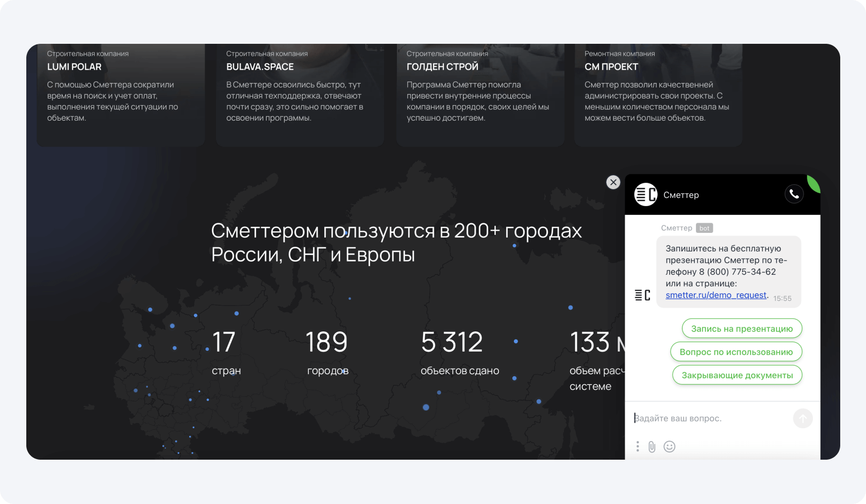The width and height of the screenshot is (866, 504).
Task: Click the paperclip attach file icon
Action: tap(652, 447)
